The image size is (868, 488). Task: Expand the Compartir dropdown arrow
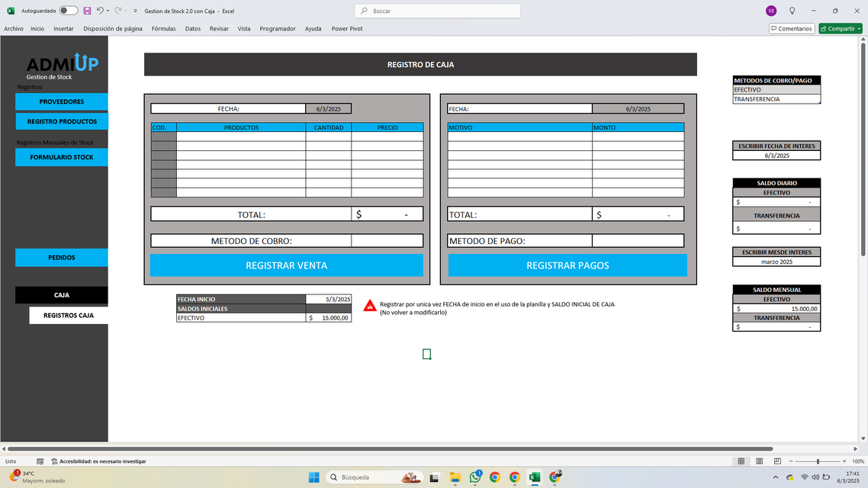(x=859, y=29)
